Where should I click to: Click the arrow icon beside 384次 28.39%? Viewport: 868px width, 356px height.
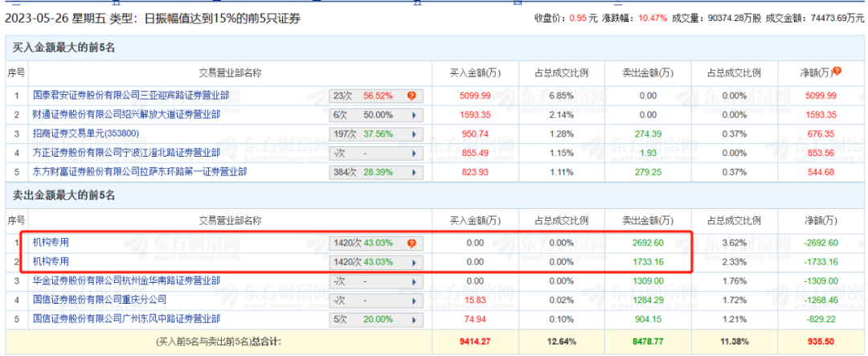click(415, 172)
